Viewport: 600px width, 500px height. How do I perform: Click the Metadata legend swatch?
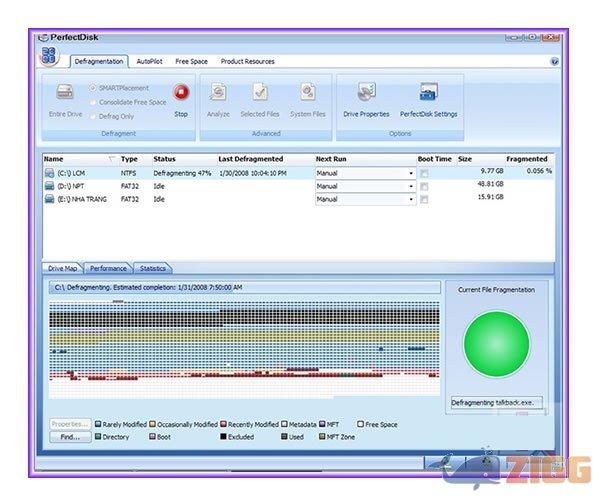pos(284,424)
